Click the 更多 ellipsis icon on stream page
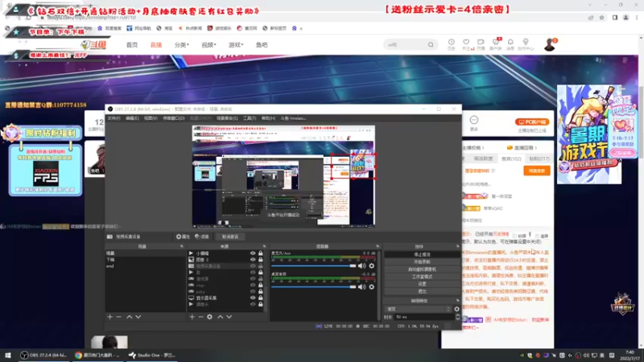 click(474, 120)
